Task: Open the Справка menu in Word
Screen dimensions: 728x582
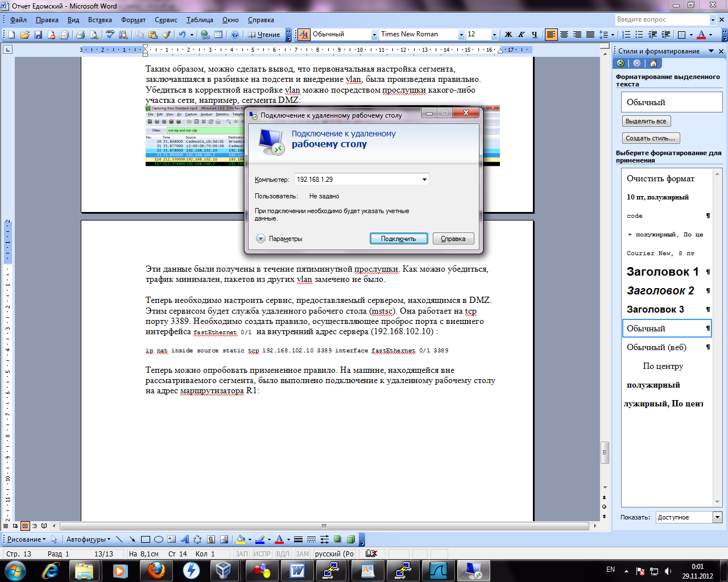Action: 261,20
